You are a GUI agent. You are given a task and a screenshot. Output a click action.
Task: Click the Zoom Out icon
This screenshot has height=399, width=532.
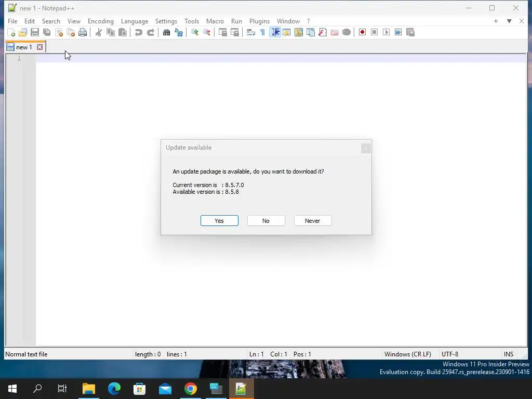pyautogui.click(x=207, y=32)
